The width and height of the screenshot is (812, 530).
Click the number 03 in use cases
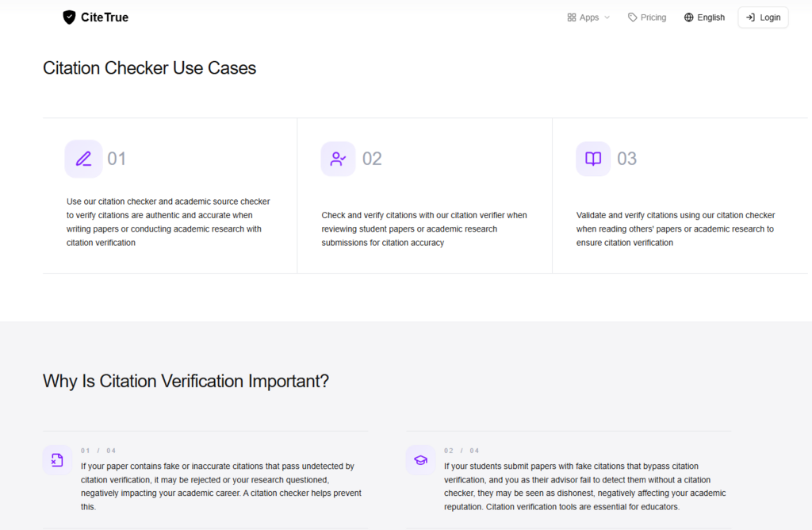[x=626, y=159]
